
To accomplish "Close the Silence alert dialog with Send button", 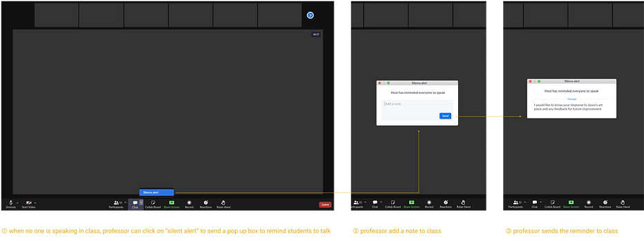I will point(380,83).
